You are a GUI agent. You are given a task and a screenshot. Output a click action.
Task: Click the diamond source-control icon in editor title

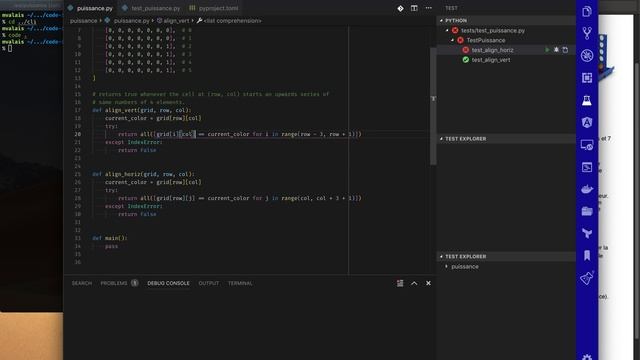(400, 8)
